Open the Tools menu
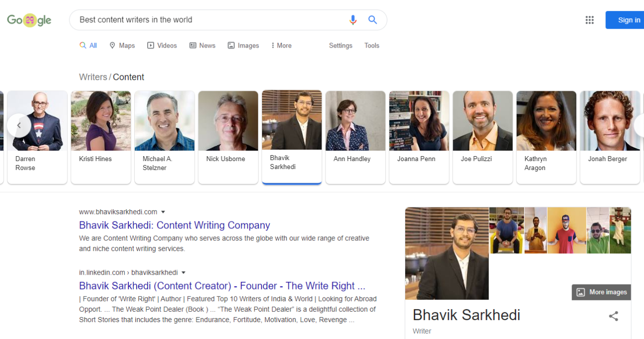Screen dimensions: 644x339 point(372,46)
